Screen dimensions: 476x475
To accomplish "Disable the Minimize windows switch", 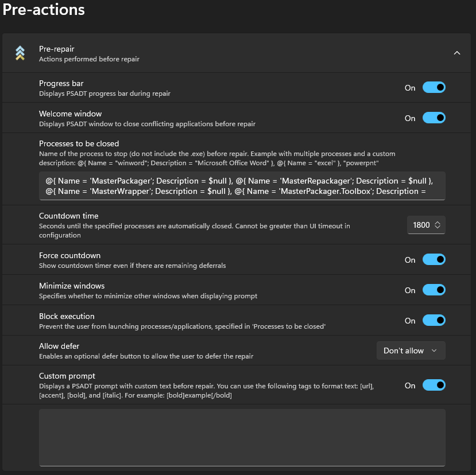I will (434, 290).
